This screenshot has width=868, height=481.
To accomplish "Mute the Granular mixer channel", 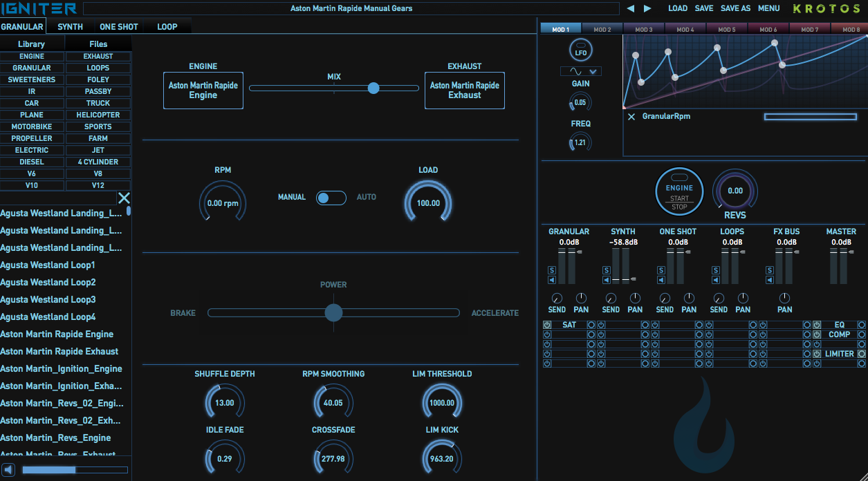I will coord(552,280).
